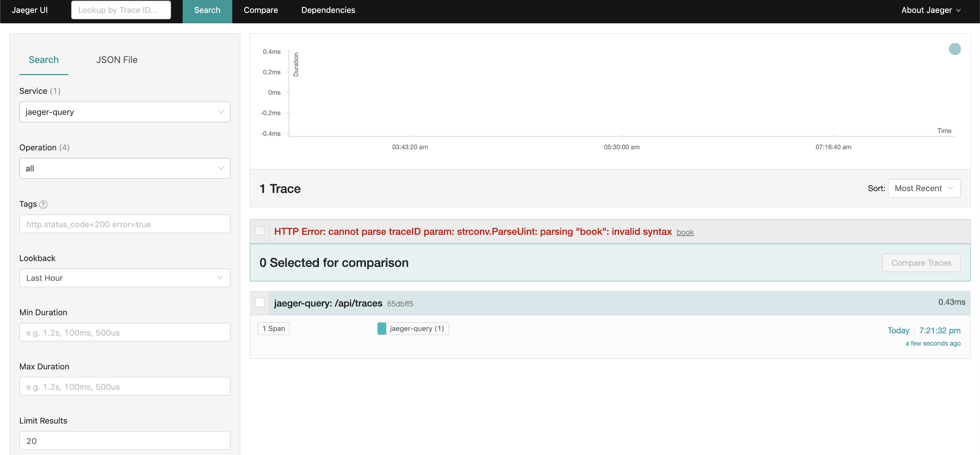This screenshot has height=455, width=980.
Task: Click the Search navigation icon
Action: pos(207,9)
